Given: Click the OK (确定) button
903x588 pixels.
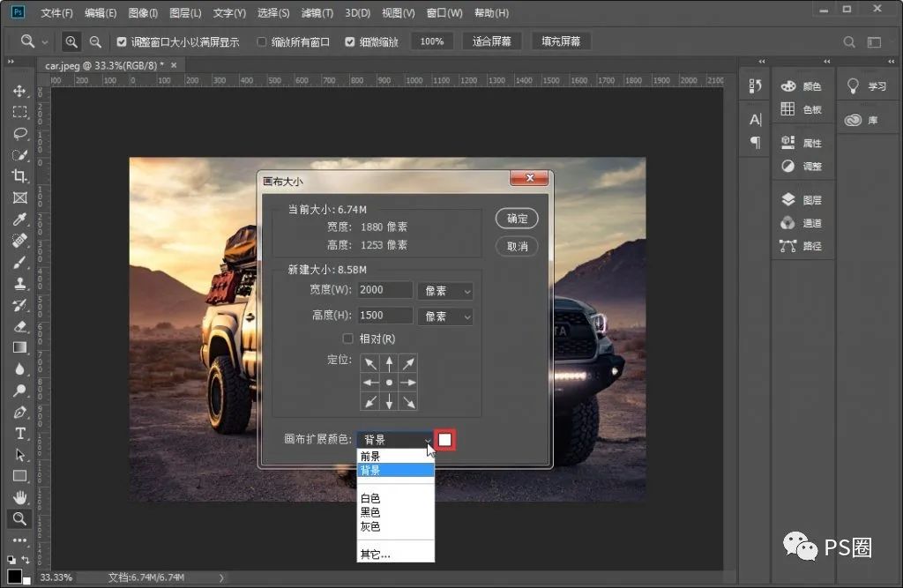Looking at the screenshot, I should tap(517, 219).
